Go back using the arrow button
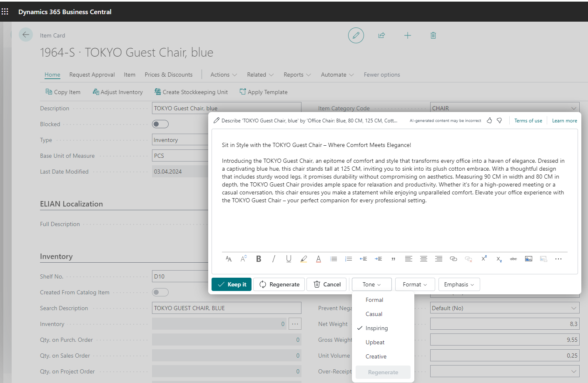Image resolution: width=588 pixels, height=383 pixels. [x=26, y=35]
